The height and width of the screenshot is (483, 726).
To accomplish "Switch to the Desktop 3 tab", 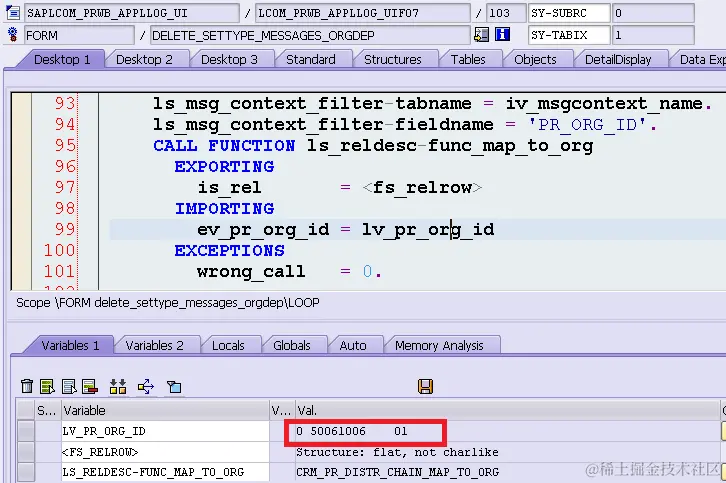I will pos(229,60).
